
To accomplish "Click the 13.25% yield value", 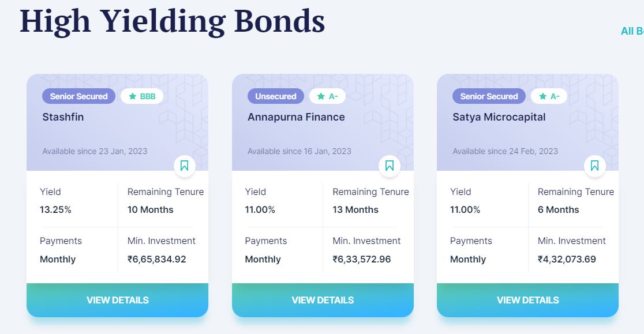I will tap(55, 209).
